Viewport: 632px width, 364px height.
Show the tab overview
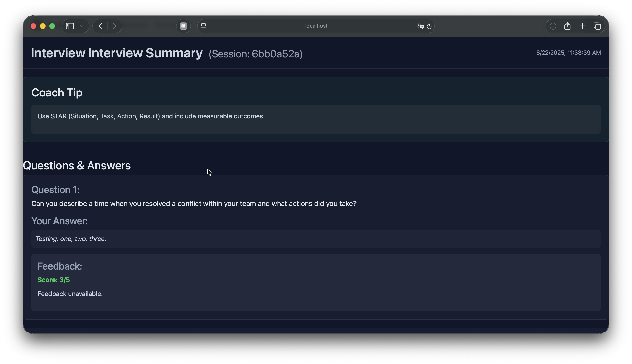[x=597, y=26]
